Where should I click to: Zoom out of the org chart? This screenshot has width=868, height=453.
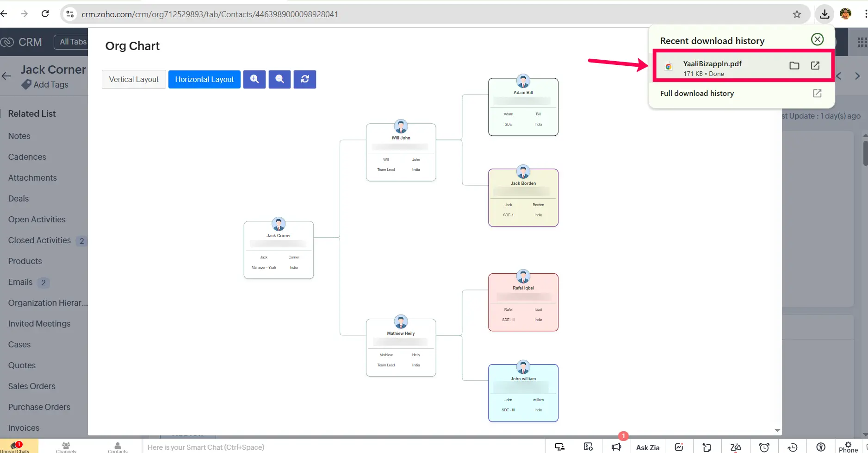(x=279, y=79)
